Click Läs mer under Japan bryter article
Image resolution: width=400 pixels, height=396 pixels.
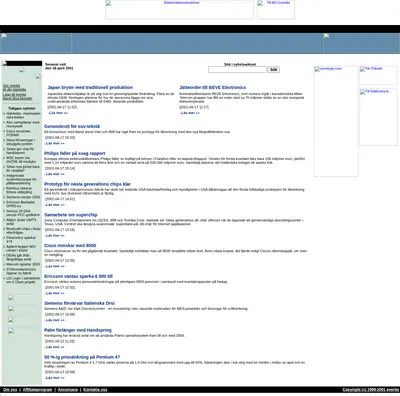point(58,113)
